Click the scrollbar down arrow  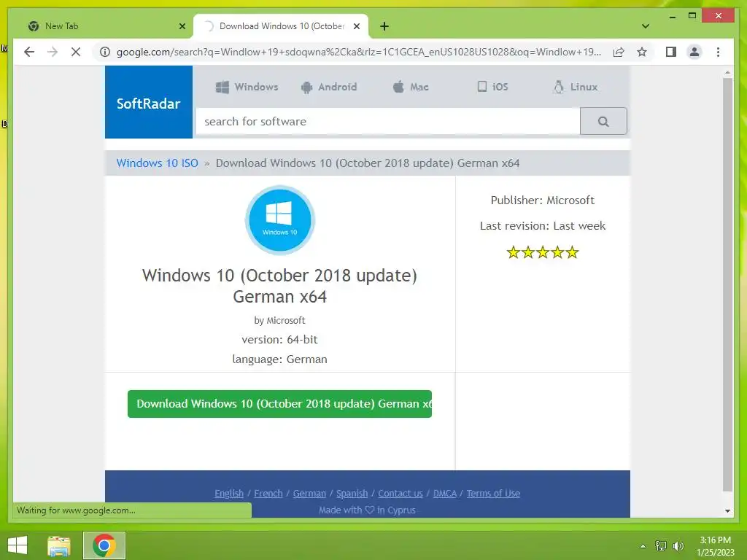[x=727, y=510]
